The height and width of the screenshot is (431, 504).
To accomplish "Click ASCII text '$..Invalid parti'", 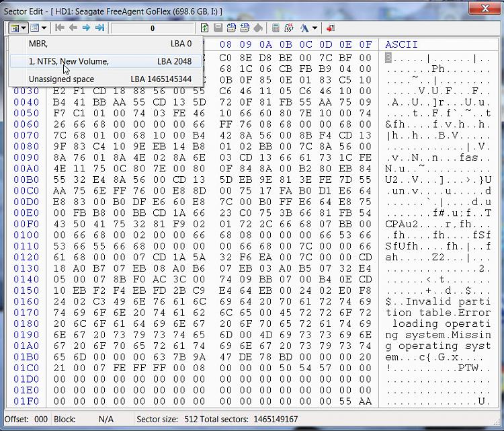I will pos(438,302).
